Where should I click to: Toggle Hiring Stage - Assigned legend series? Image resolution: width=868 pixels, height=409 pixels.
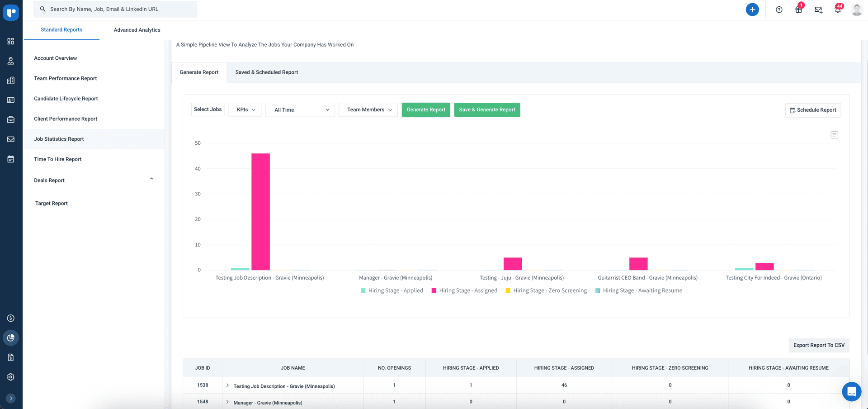click(x=464, y=290)
